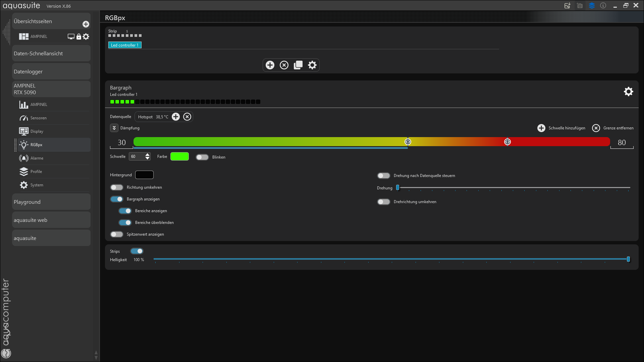This screenshot has height=362, width=644.
Task: Open Bargraph settings gear icon
Action: click(x=628, y=92)
